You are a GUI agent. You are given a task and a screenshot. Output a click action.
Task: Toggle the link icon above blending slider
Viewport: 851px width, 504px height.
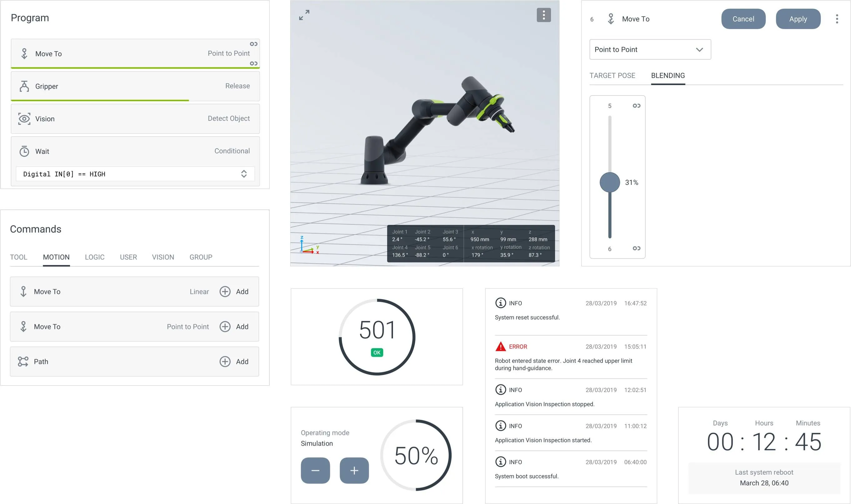[636, 106]
